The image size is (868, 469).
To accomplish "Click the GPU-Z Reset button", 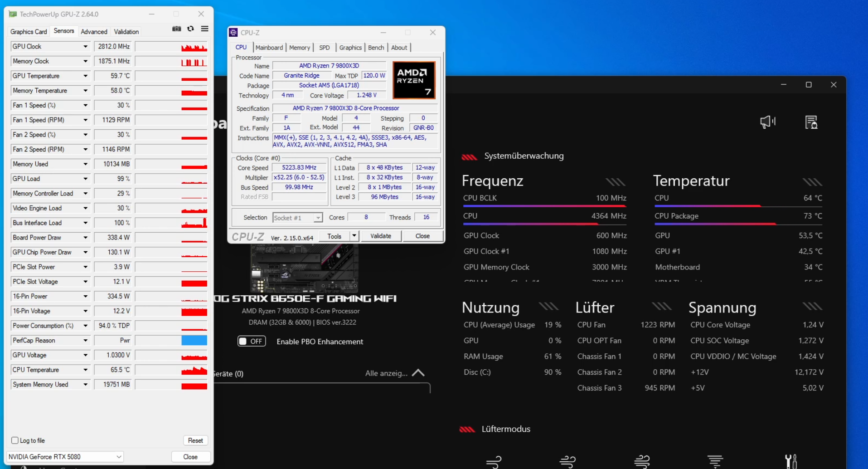I will pos(195,440).
